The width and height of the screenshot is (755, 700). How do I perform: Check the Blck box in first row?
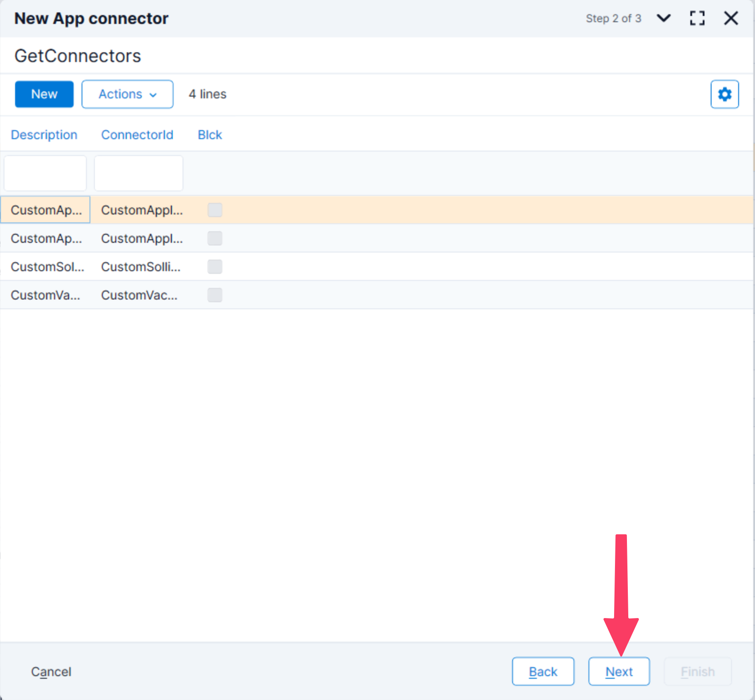215,210
